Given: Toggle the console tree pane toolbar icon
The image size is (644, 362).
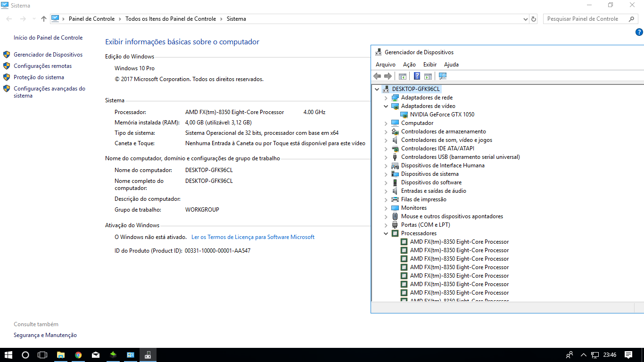Looking at the screenshot, I should (x=403, y=76).
